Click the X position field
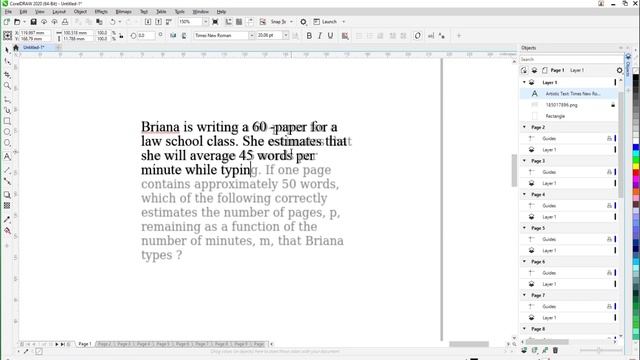Viewport: 640px width, 360px height. click(35, 33)
